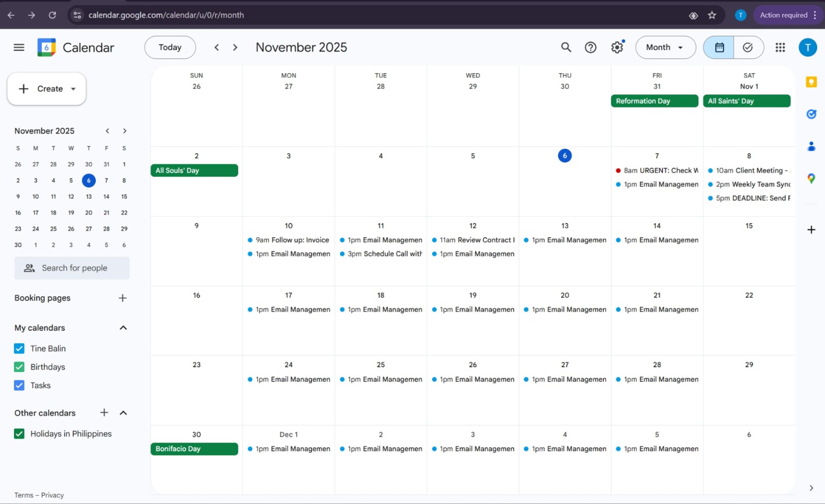Click the Google Calendar logo
This screenshot has width=825, height=504.
[46, 47]
